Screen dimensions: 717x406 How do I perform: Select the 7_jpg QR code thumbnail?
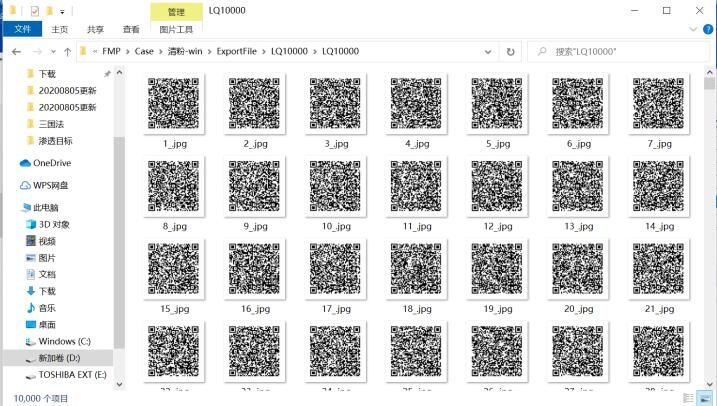pos(658,103)
